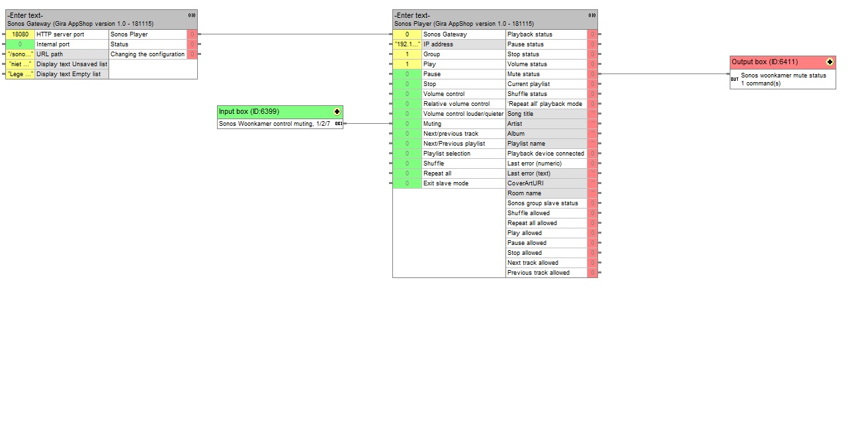
Task: Click the 010 icon on Sonos Gateway block header
Action: (x=192, y=15)
